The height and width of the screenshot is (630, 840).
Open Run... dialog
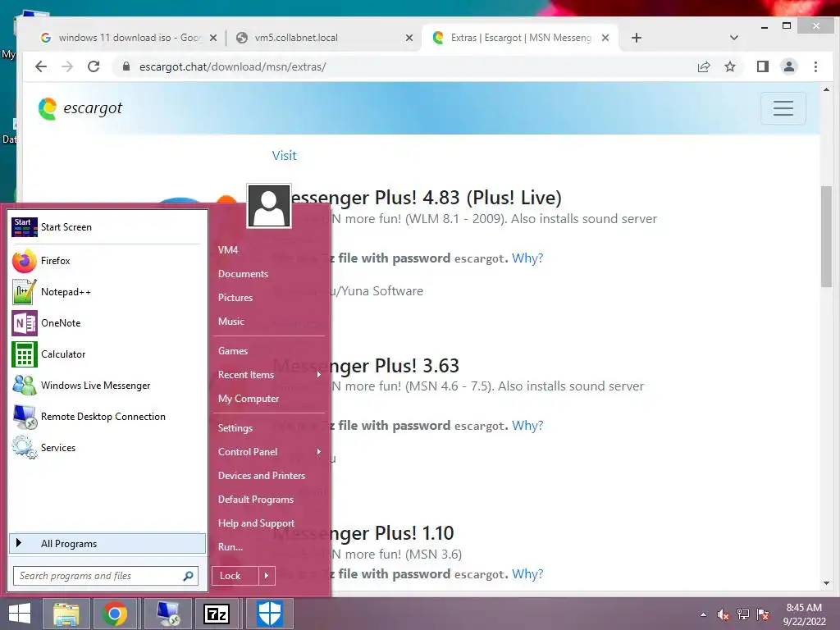tap(231, 547)
